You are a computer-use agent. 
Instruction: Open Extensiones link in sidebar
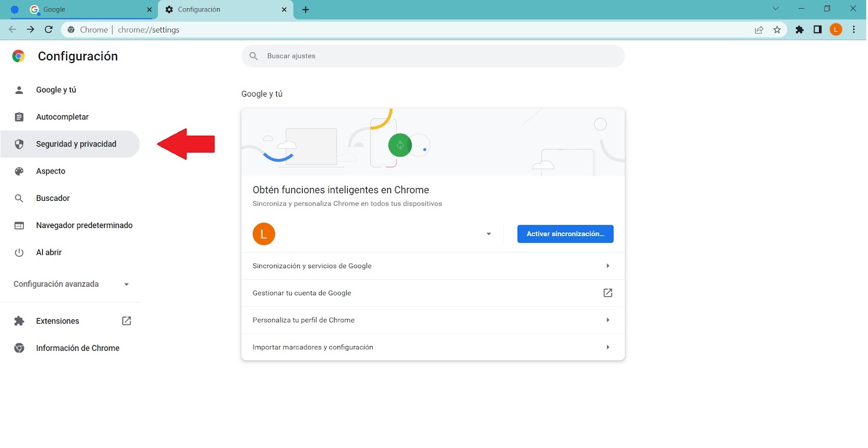coord(71,321)
